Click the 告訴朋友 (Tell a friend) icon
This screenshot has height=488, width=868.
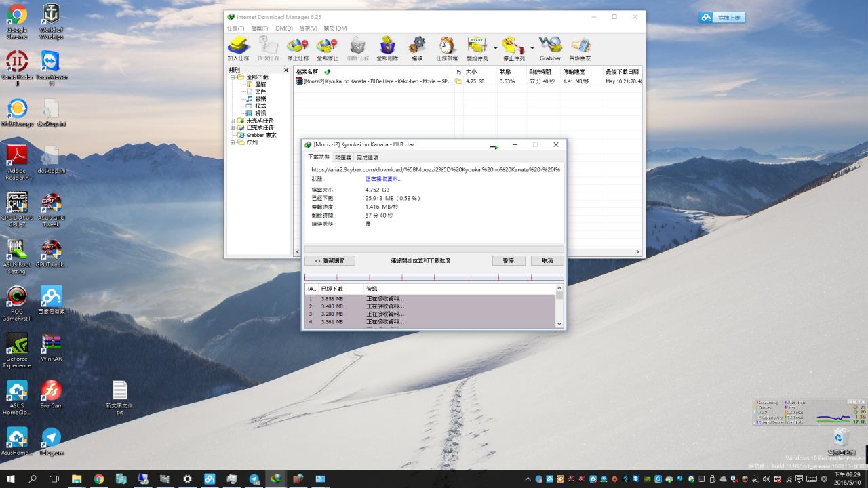(x=580, y=48)
